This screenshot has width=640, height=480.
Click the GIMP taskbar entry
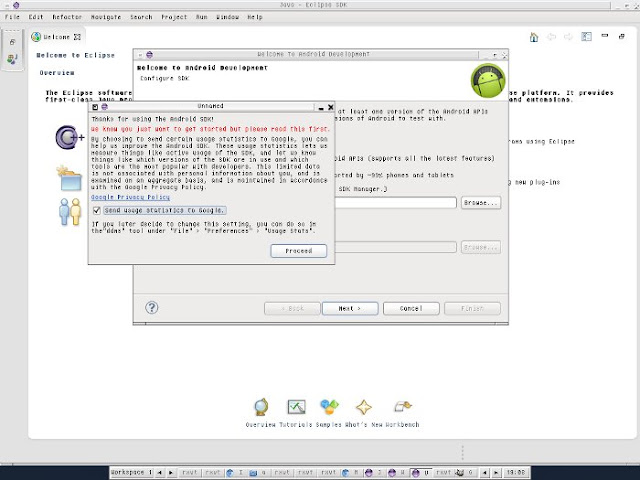pyautogui.click(x=465, y=473)
